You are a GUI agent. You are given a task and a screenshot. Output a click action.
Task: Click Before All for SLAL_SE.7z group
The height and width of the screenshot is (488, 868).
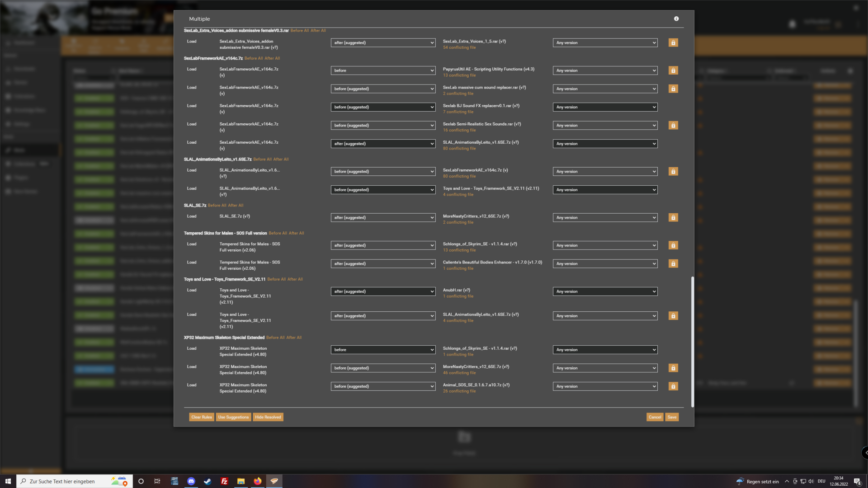[217, 205]
